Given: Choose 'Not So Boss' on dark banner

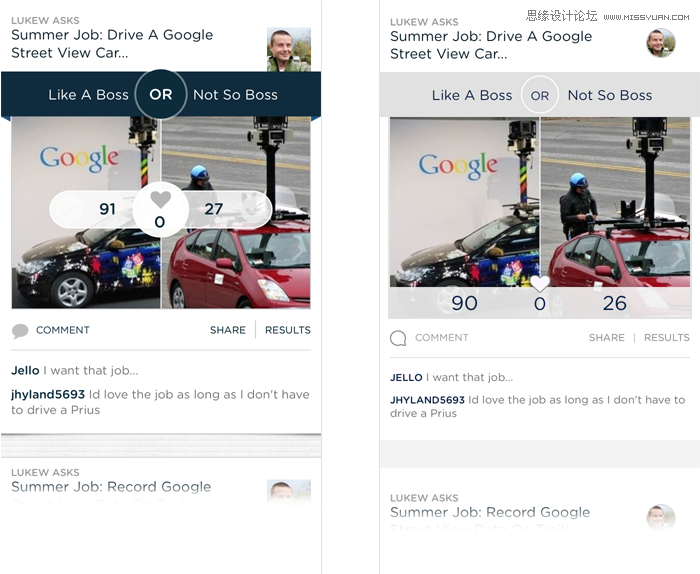Looking at the screenshot, I should coord(235,95).
